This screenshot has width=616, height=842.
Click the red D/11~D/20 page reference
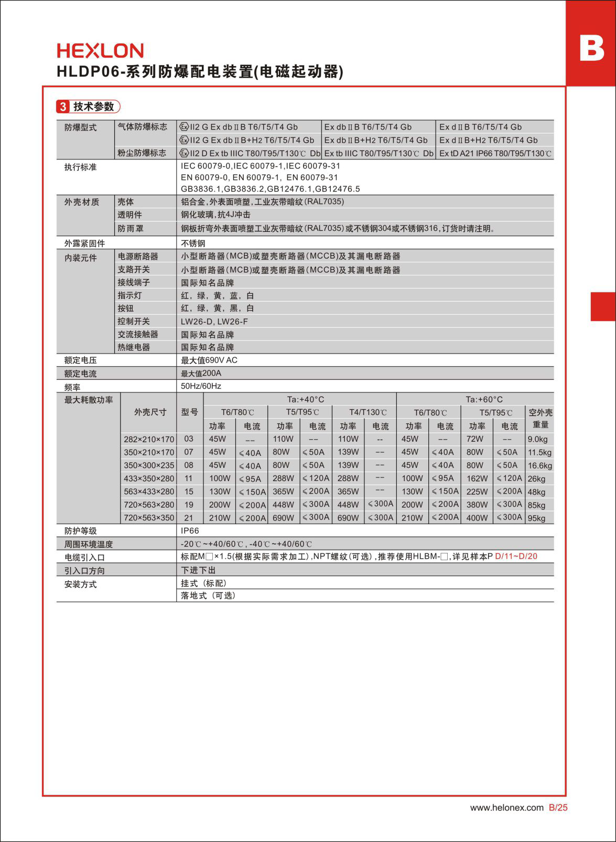[516, 556]
